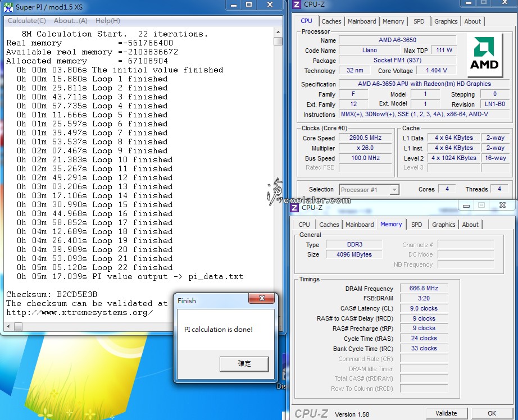Click the '33 clocks' tRC value
The height and width of the screenshot is (420, 518).
point(424,348)
